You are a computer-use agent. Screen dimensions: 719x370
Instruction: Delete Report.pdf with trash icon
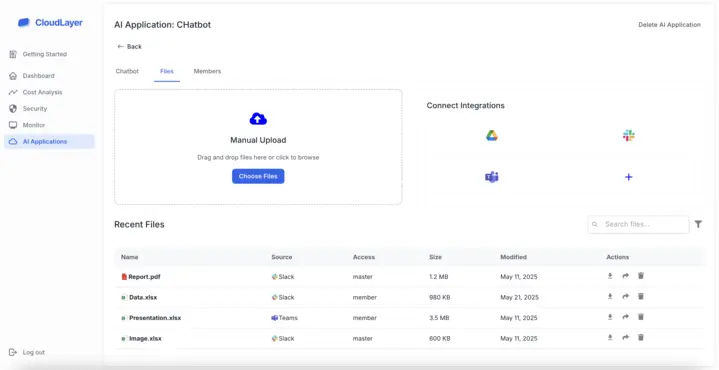coord(641,276)
